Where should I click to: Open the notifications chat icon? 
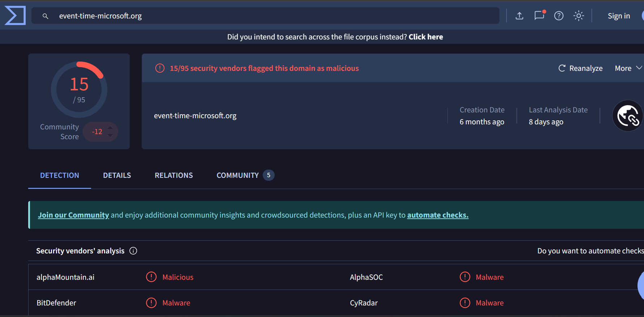pyautogui.click(x=539, y=16)
